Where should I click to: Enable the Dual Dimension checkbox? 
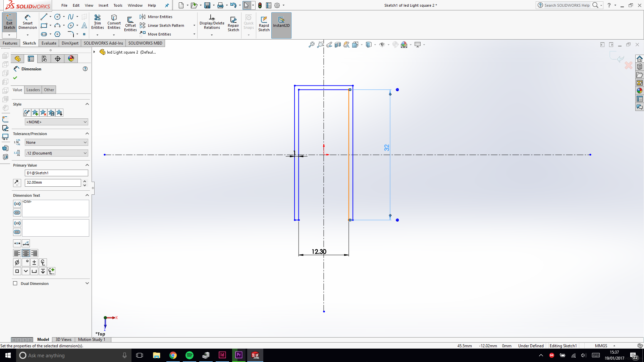click(15, 283)
